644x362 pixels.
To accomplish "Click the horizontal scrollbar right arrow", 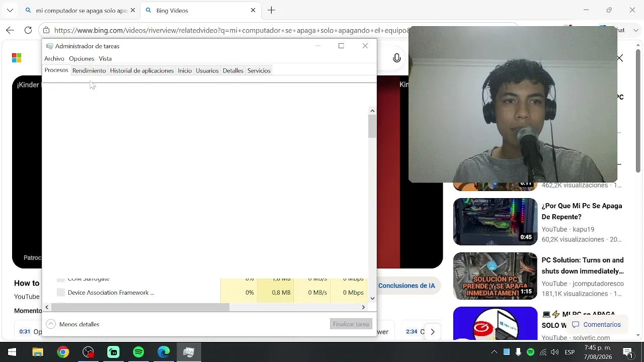I will (x=363, y=307).
